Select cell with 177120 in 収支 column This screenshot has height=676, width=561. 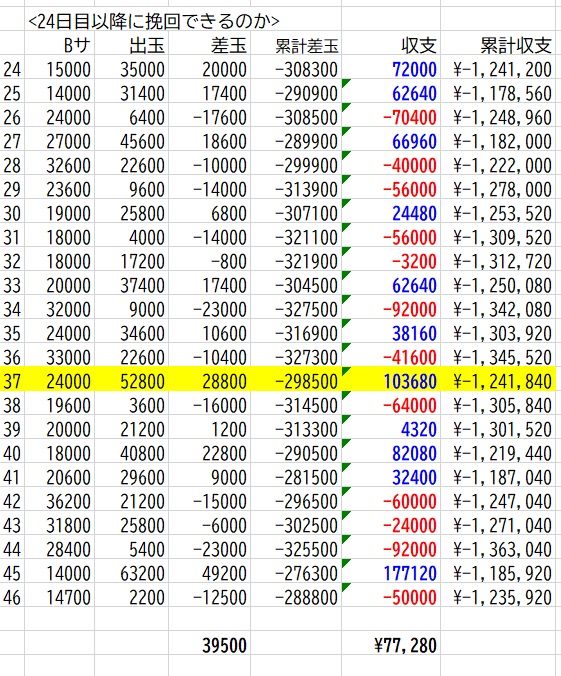pyautogui.click(x=391, y=573)
